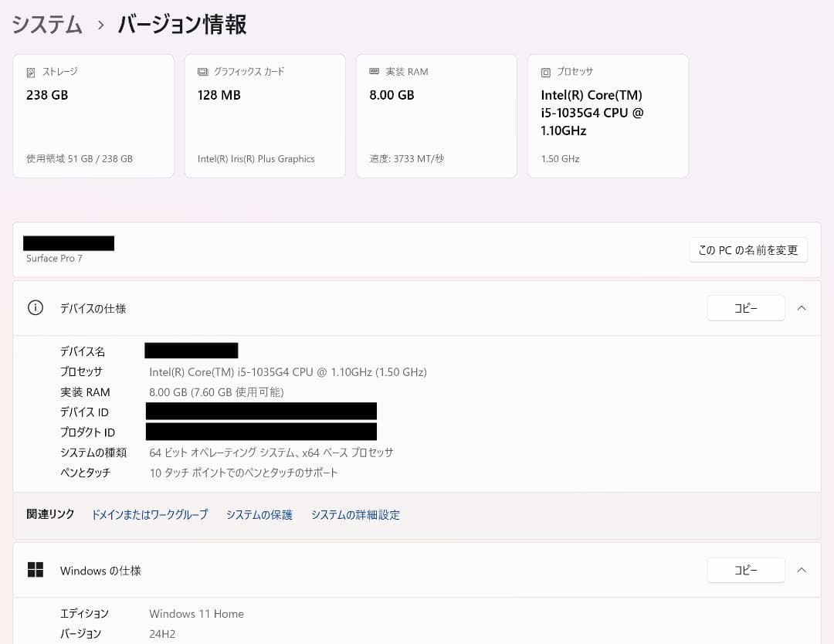Open the システムの詳細設定 link
834x644 pixels.
pyautogui.click(x=355, y=514)
